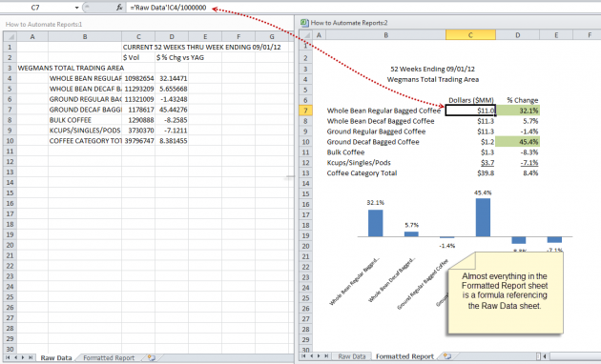Click the Insert Worksheet icon in right window

click(x=446, y=356)
